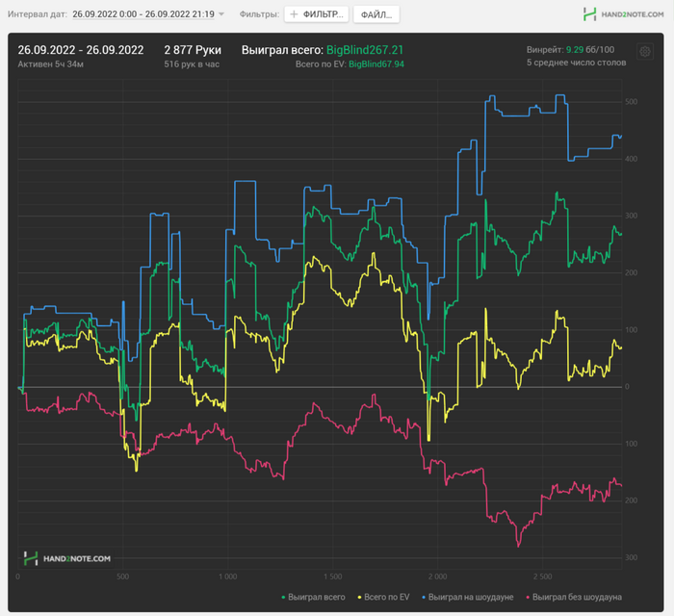Viewport: 674px width, 616px height.
Task: Click the green legend dot for Выиграл всего
Action: click(x=283, y=598)
